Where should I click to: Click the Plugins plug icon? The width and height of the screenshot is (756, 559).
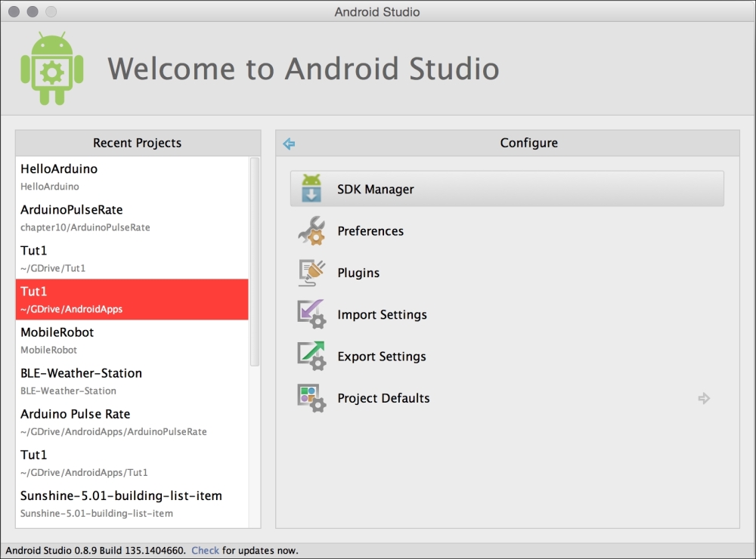click(x=311, y=273)
